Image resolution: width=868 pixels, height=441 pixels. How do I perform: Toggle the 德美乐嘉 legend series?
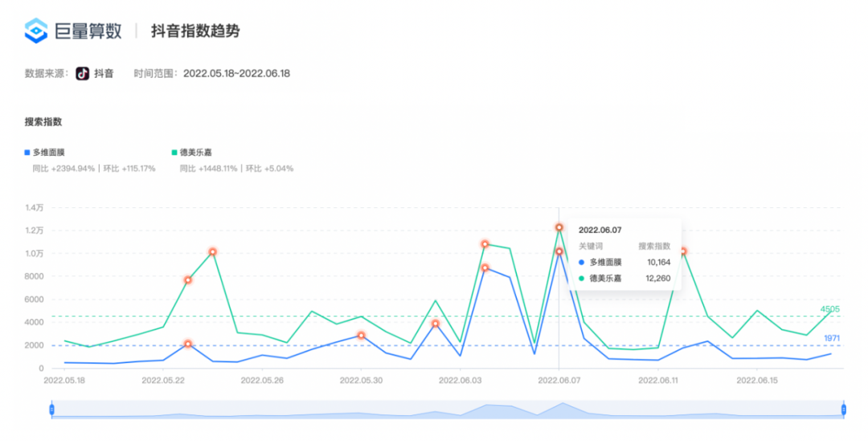[194, 152]
